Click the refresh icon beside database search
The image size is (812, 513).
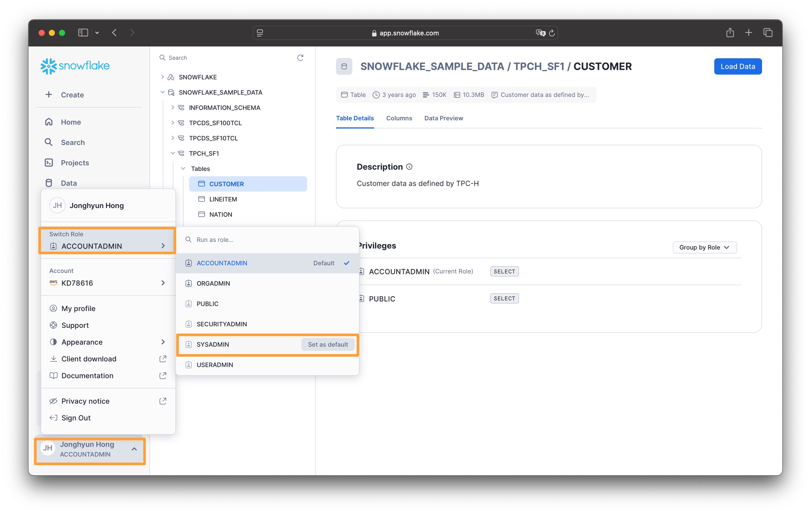tap(300, 58)
